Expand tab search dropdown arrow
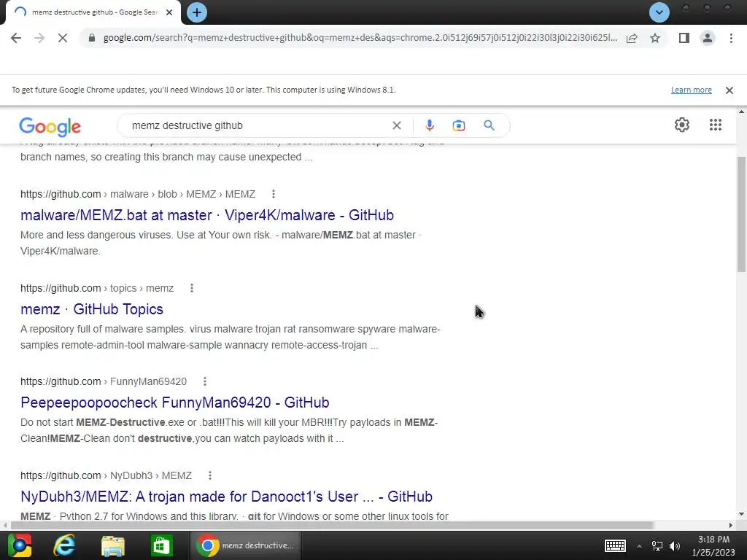 [659, 12]
